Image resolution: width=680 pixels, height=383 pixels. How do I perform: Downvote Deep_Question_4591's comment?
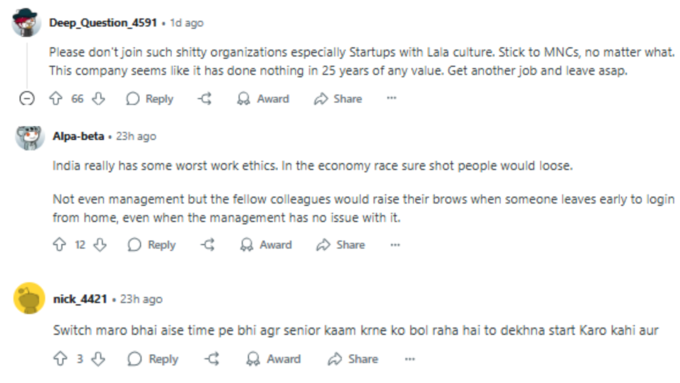click(x=98, y=98)
